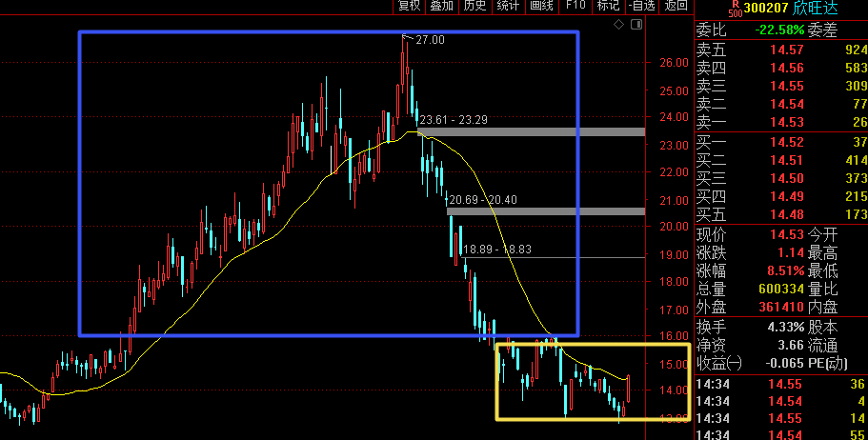Click gap label 20.69 - 20.40

tap(483, 200)
